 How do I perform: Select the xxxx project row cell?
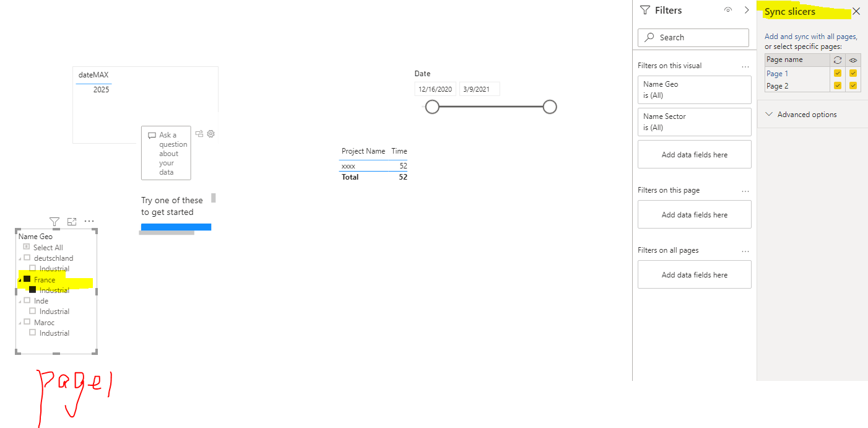(349, 166)
